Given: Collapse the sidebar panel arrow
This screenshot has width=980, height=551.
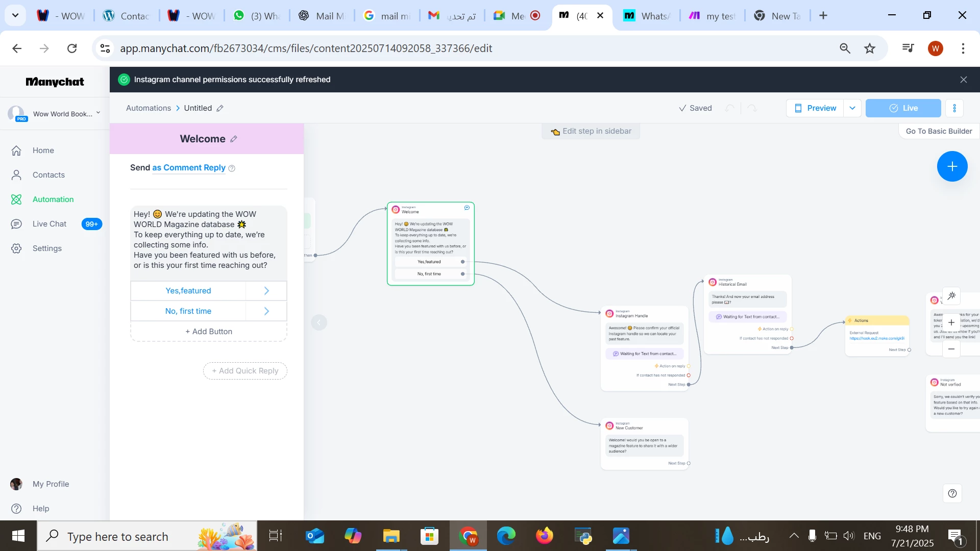Looking at the screenshot, I should (x=319, y=322).
